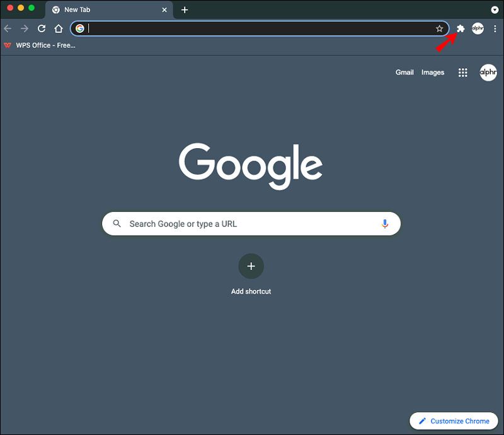Open the Gmail link
Image resolution: width=504 pixels, height=435 pixels.
tap(404, 72)
